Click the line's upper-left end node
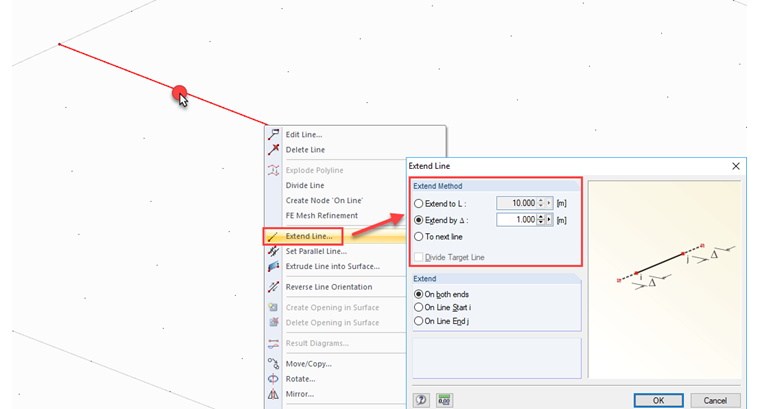The width and height of the screenshot is (760, 409). (59, 45)
